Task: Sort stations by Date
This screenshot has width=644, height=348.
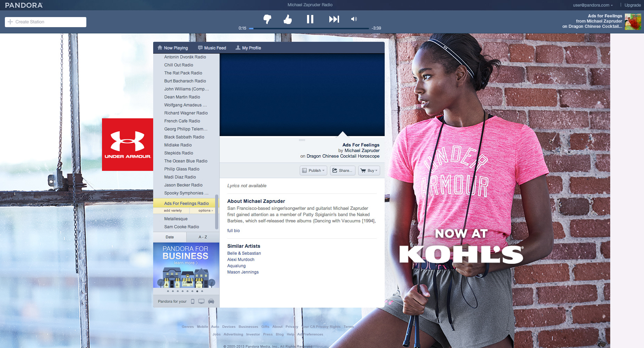Action: click(x=170, y=237)
